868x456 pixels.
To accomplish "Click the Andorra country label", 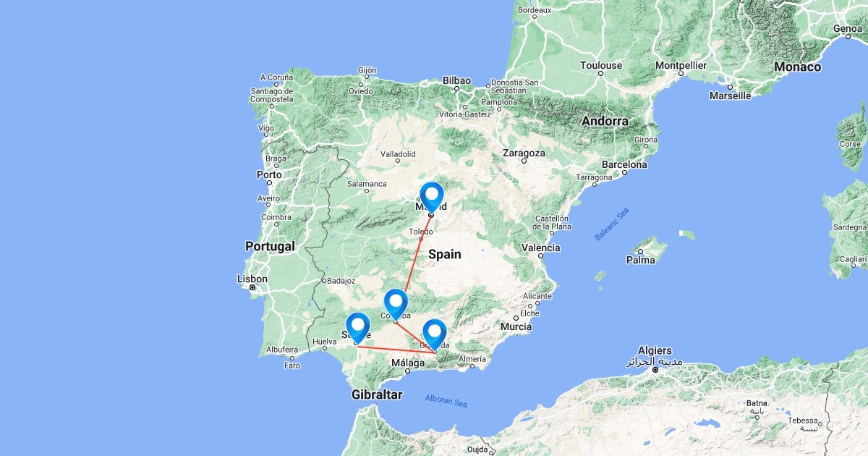I will point(604,121).
